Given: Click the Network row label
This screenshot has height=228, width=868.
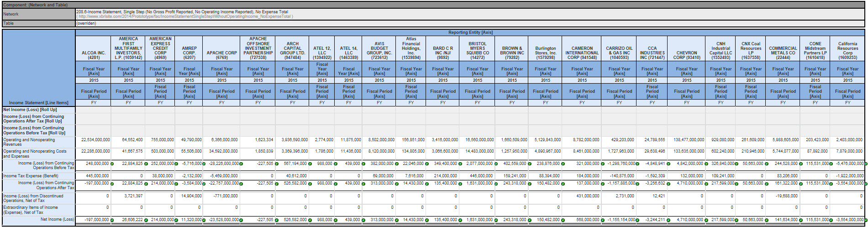Looking at the screenshot, I should [x=38, y=14].
